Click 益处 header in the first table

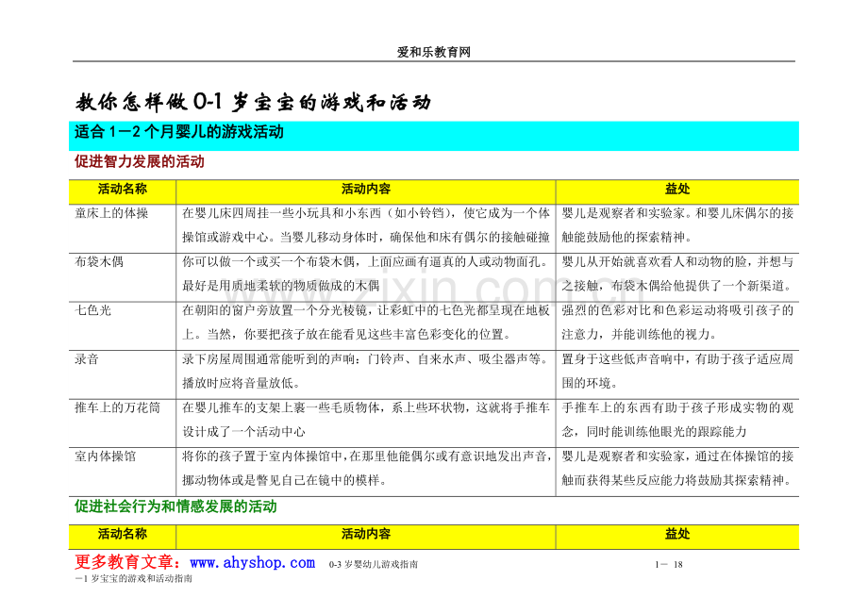676,189
